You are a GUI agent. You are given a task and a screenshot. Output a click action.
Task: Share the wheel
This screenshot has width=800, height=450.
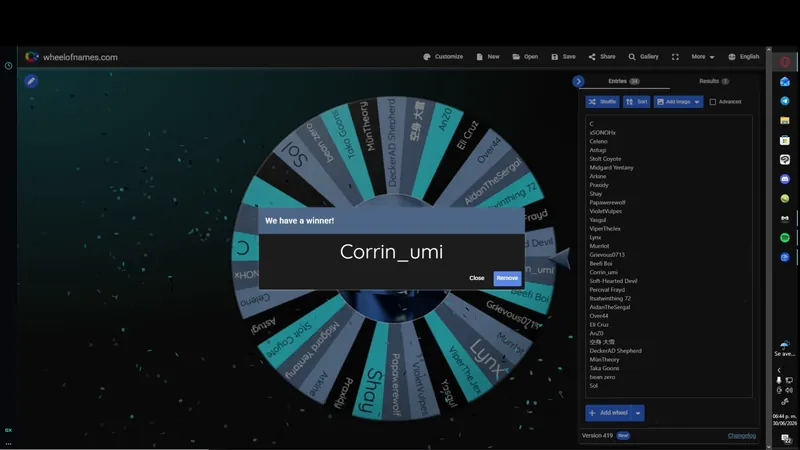(x=602, y=57)
